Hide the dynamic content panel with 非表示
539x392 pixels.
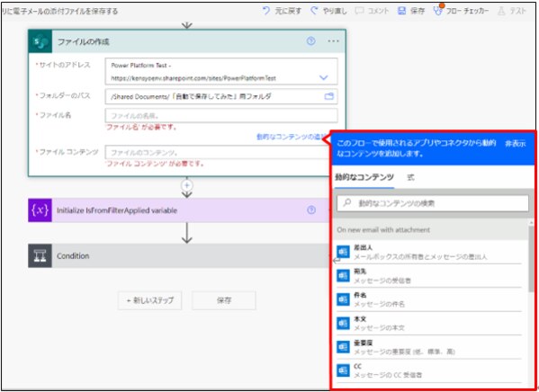pyautogui.click(x=515, y=144)
